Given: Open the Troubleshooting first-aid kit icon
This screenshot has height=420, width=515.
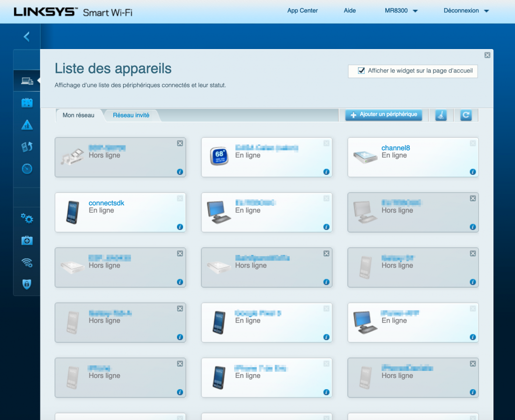Looking at the screenshot, I should click(27, 240).
